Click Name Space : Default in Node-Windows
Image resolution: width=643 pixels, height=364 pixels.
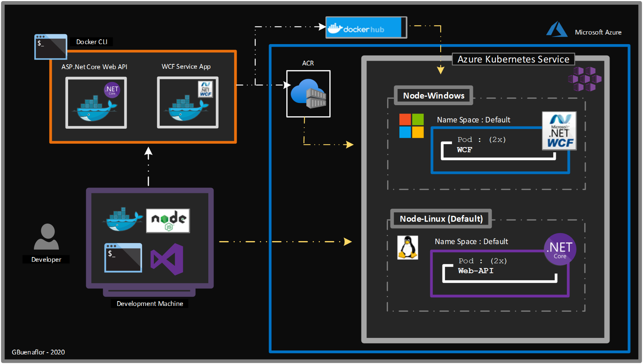474,120
